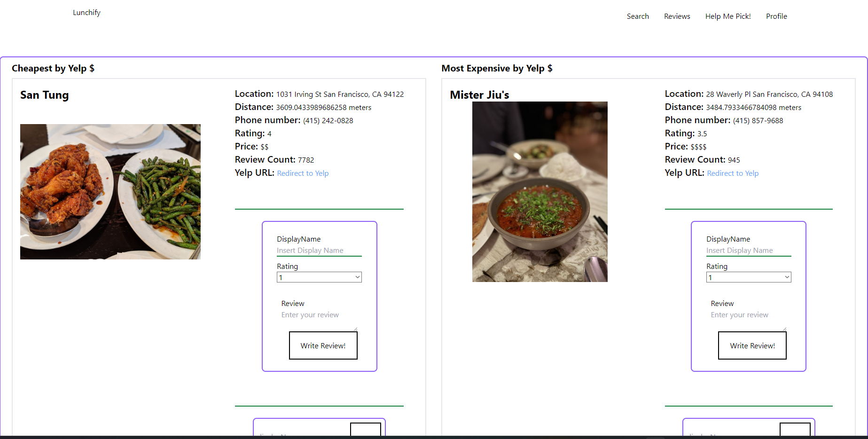Go to the Search page
This screenshot has width=868, height=439.
coord(638,16)
